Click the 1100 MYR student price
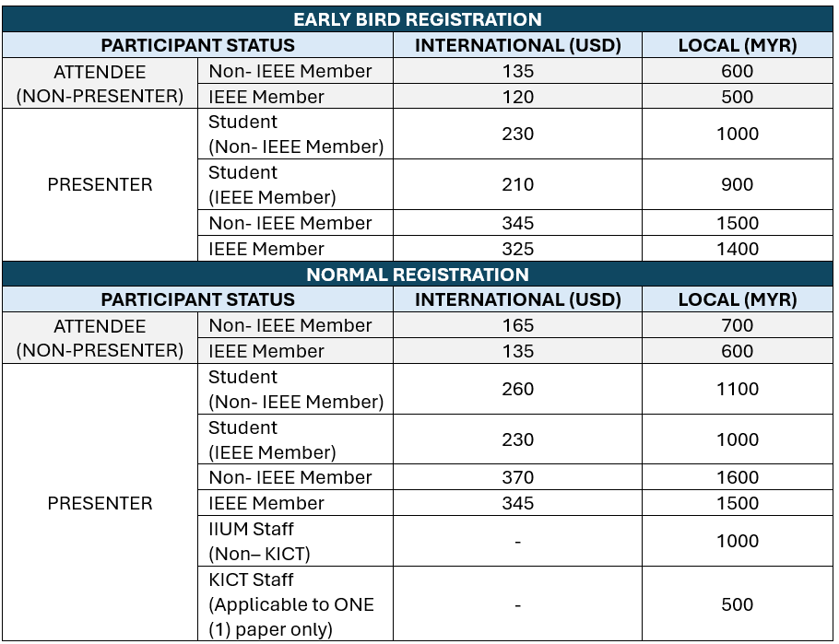This screenshot has width=839, height=644. [737, 389]
